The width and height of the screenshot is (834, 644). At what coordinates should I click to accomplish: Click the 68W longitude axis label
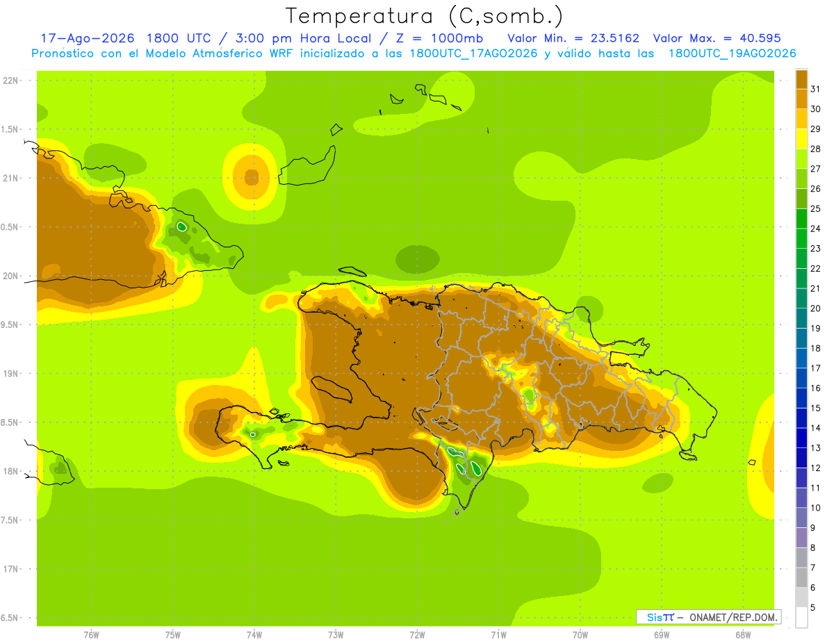click(x=743, y=634)
